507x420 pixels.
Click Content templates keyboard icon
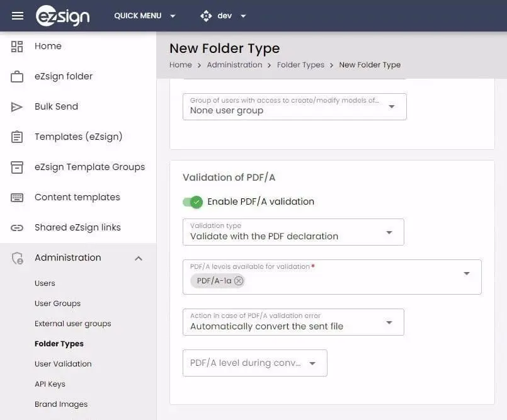click(x=17, y=197)
